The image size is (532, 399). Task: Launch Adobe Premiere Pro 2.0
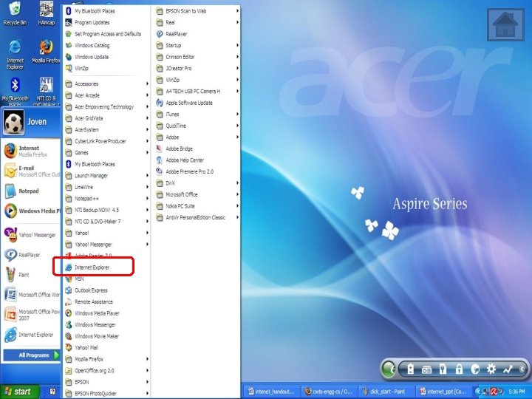click(197, 171)
